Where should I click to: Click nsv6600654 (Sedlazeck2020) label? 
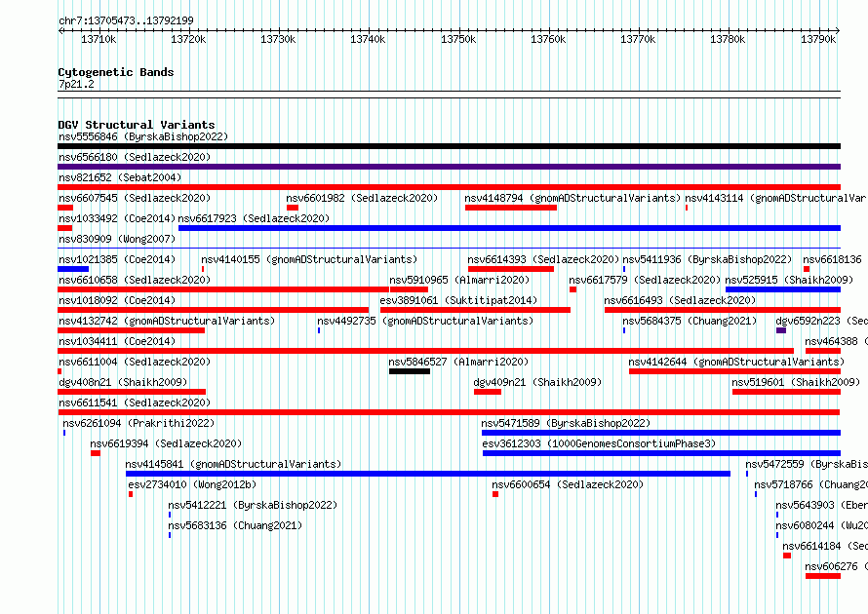(x=568, y=484)
